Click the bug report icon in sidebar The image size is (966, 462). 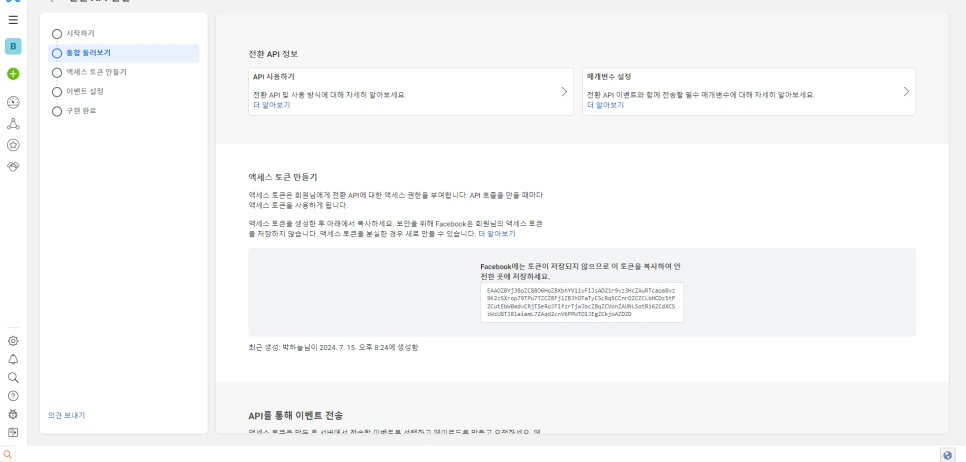pos(13,415)
